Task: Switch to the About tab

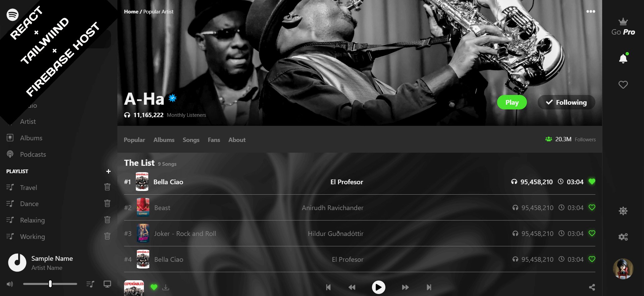Action: pyautogui.click(x=237, y=140)
